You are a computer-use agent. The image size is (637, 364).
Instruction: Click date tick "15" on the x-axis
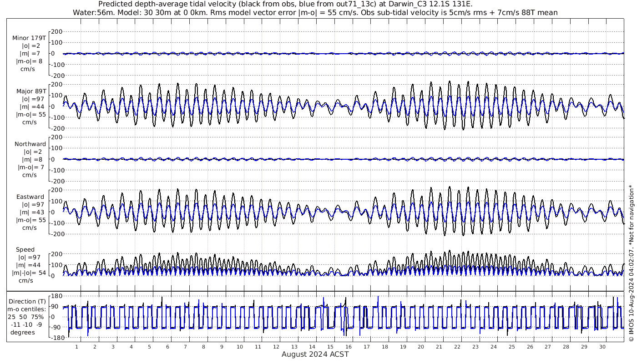[x=330, y=347]
